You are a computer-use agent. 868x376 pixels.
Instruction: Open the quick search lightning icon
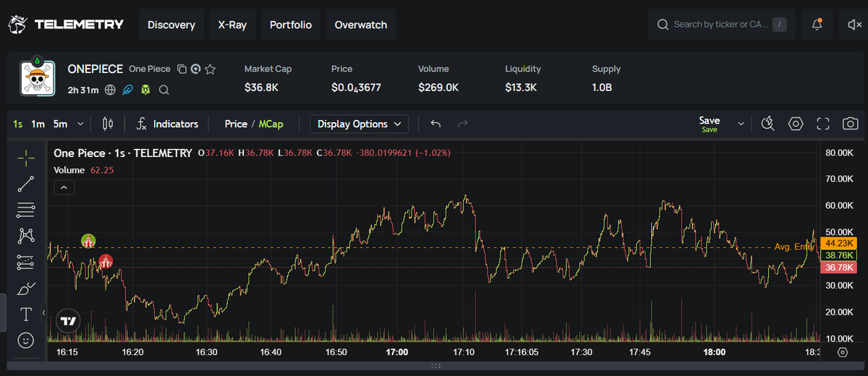coord(768,124)
